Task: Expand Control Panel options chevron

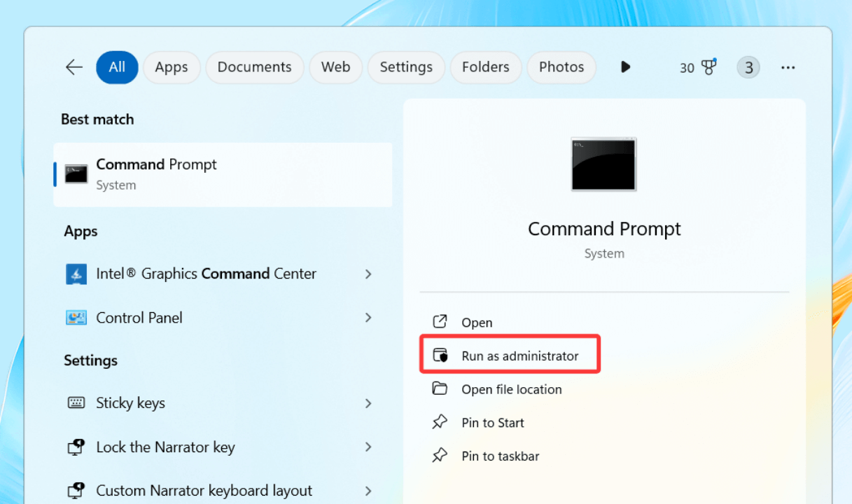Action: coord(368,317)
